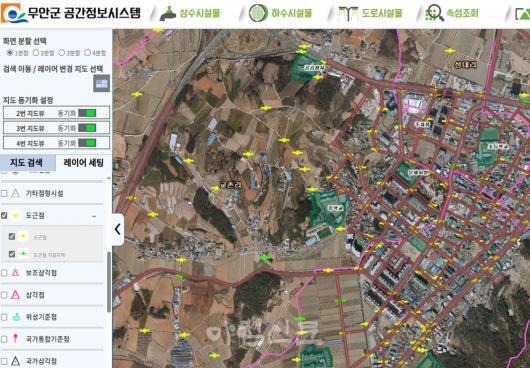530x368 pixels.
Task: Collapse the 도근점 layer group
Action: [x=94, y=216]
